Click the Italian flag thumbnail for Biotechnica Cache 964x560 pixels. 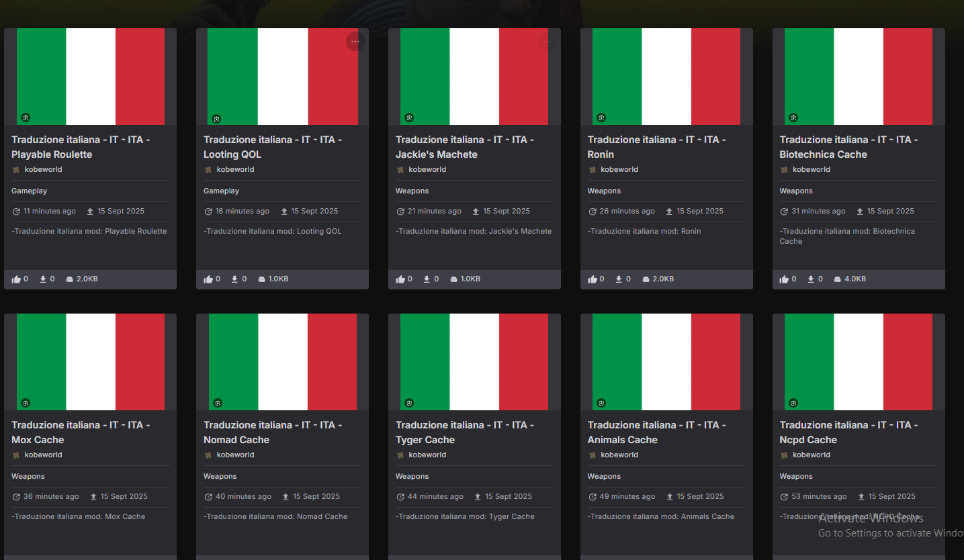point(859,77)
